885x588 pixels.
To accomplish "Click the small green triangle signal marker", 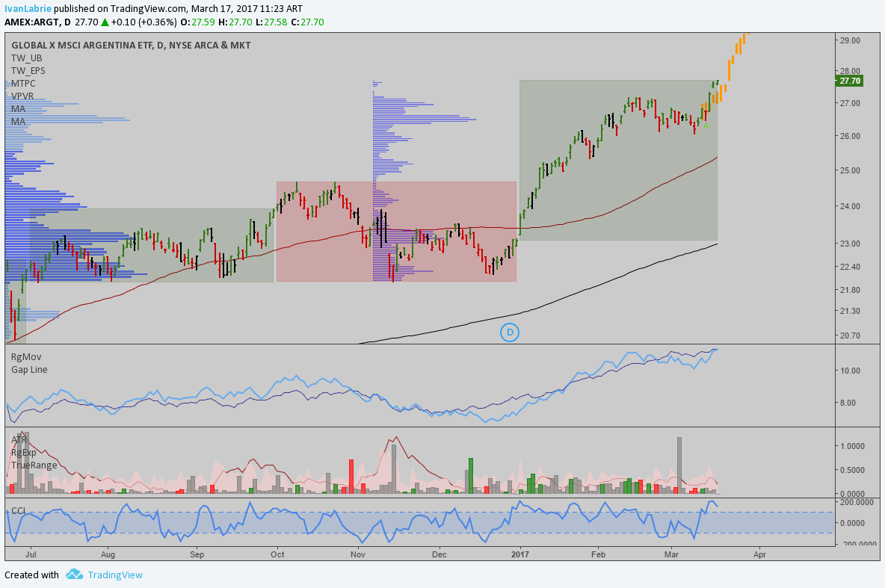I will 706,125.
